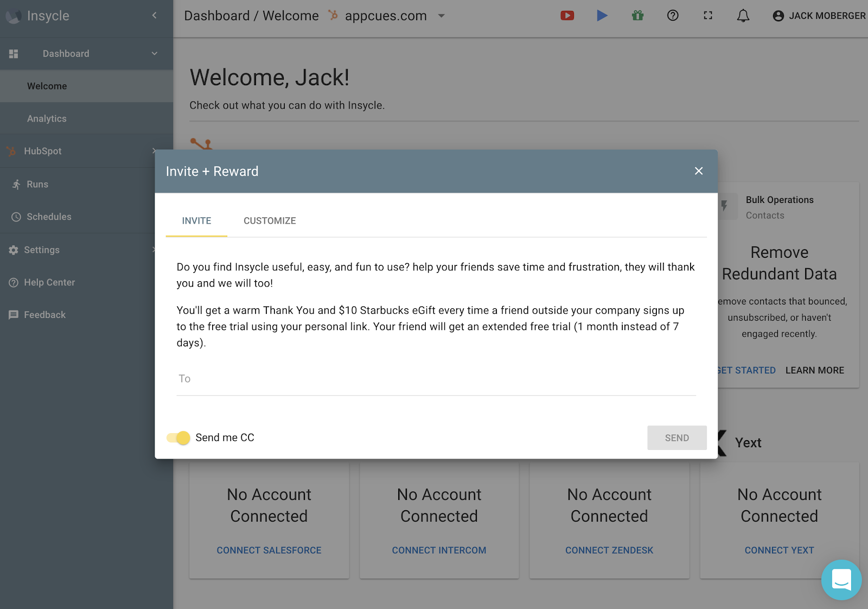Click the Yext logo icon
Screen dimensions: 868x609
(722, 443)
